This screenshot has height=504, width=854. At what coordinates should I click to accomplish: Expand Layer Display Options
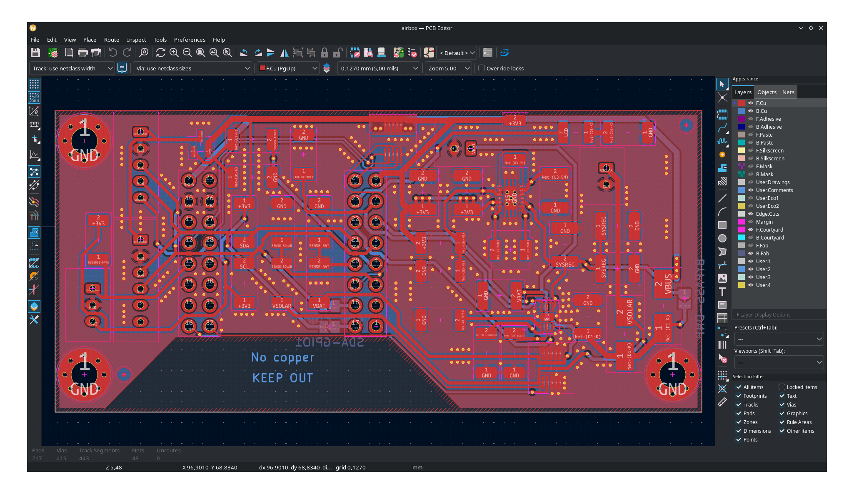pos(764,315)
